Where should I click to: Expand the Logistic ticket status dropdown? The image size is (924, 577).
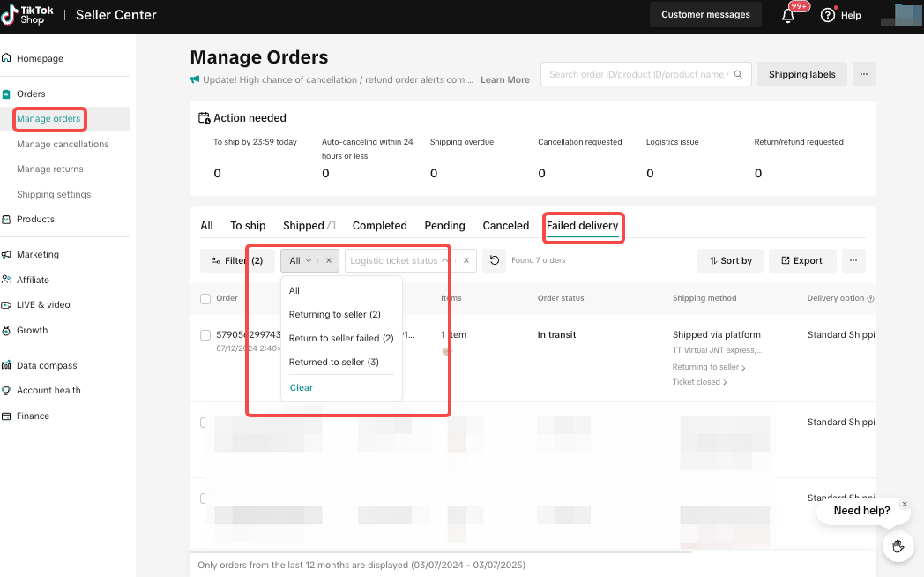click(x=445, y=260)
